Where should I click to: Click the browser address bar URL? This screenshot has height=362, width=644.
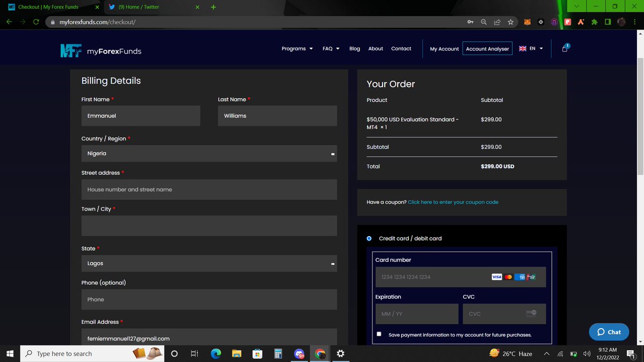tap(97, 23)
